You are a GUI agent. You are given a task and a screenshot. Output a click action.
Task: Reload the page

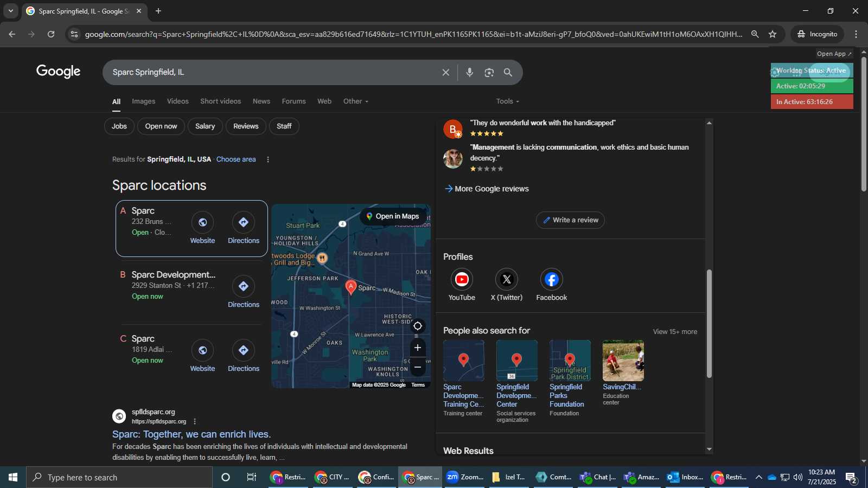(x=51, y=34)
